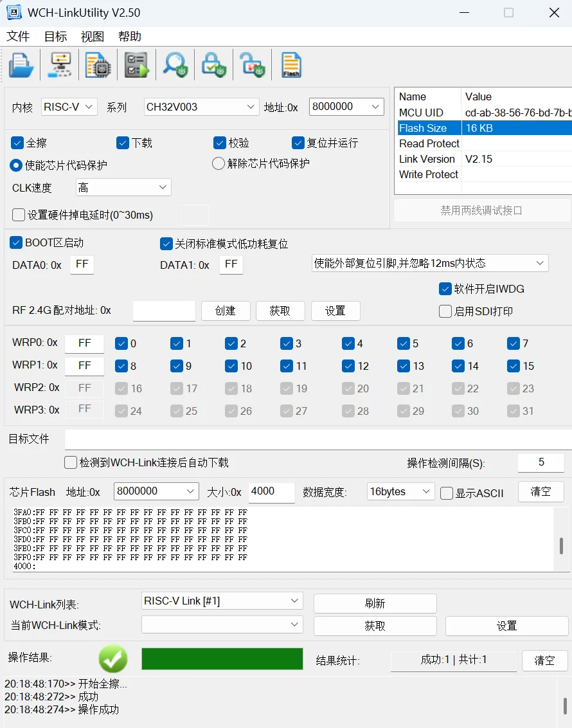The height and width of the screenshot is (728, 572).
Task: Click the RF 2.4G 配对地址 input field
Action: click(x=164, y=311)
